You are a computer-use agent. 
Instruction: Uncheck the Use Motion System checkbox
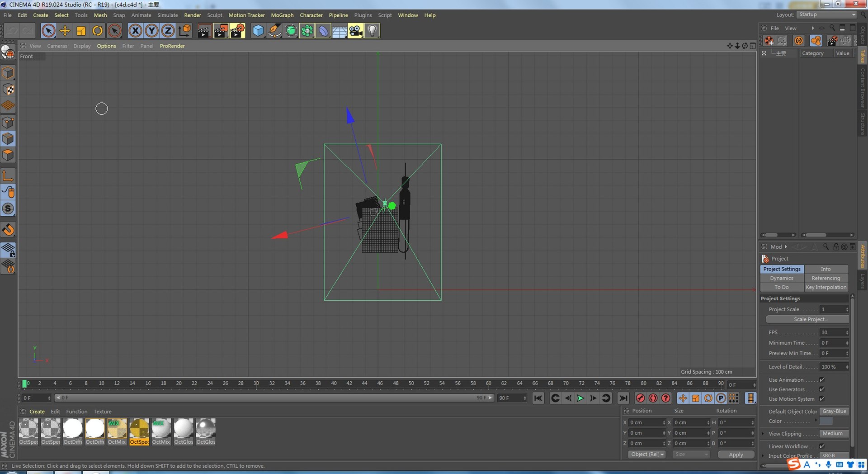(822, 399)
